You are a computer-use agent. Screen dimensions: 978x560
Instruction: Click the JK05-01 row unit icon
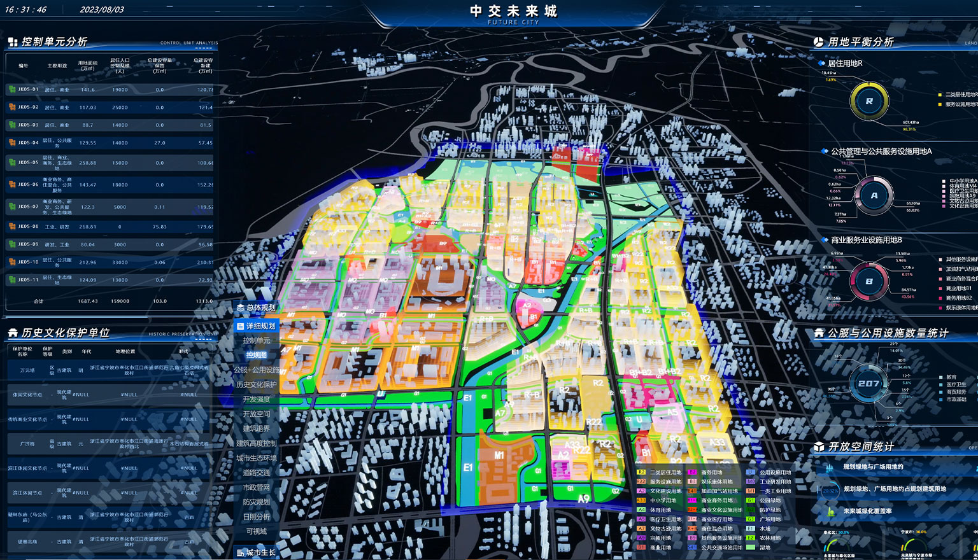point(12,90)
